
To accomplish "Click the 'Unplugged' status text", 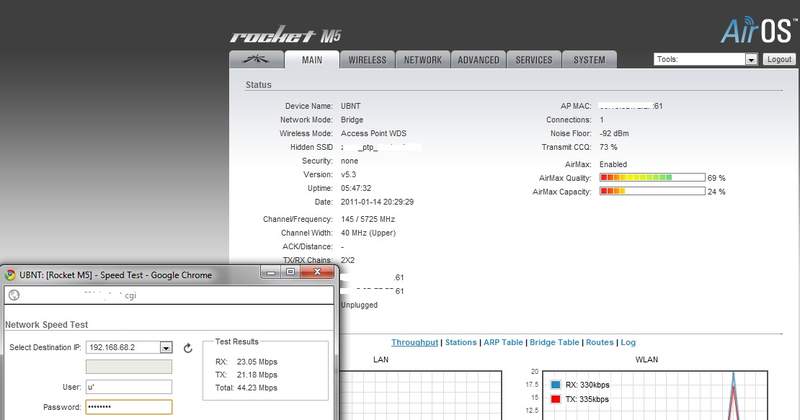I will pos(359,305).
